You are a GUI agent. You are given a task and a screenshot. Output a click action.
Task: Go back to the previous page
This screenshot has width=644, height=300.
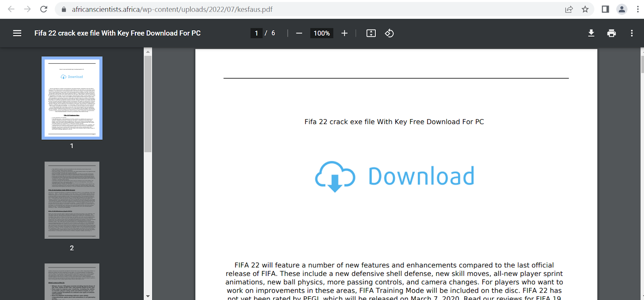point(11,9)
